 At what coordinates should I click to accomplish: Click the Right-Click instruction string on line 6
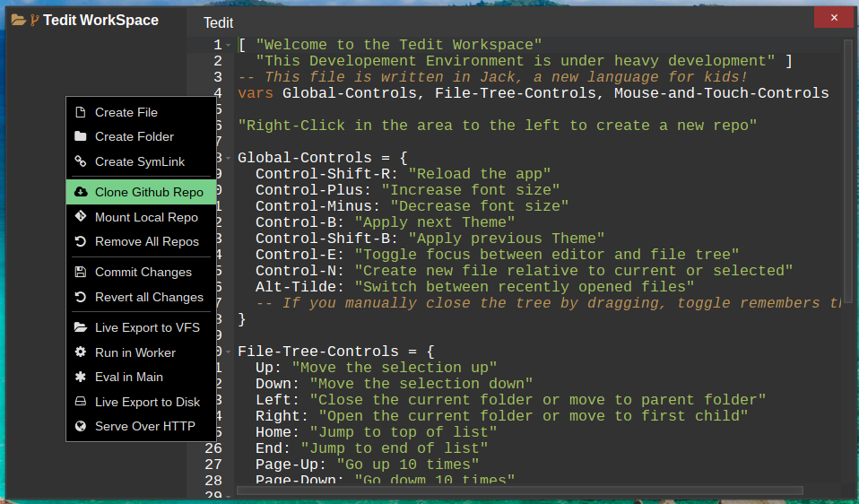tap(498, 126)
